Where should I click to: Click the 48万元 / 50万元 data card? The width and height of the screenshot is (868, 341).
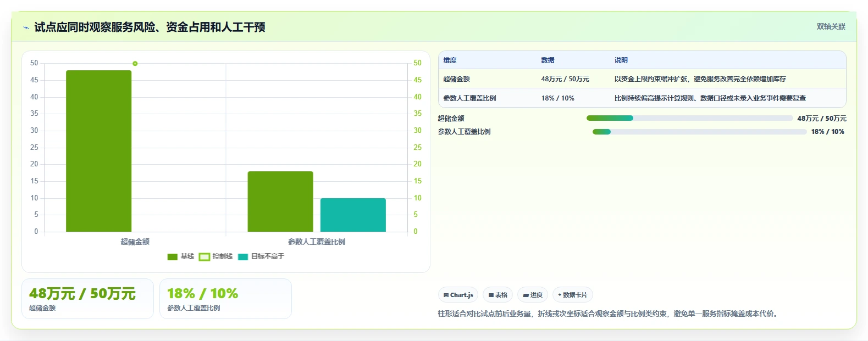point(87,299)
